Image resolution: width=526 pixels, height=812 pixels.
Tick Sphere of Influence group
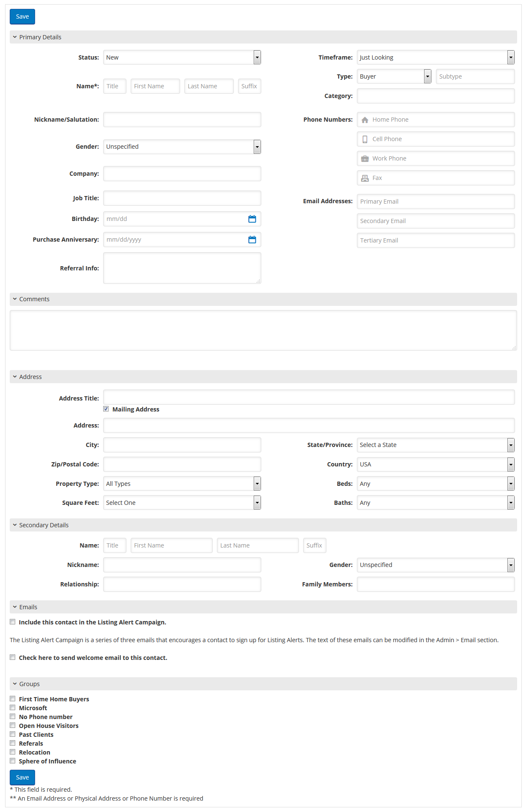point(13,761)
